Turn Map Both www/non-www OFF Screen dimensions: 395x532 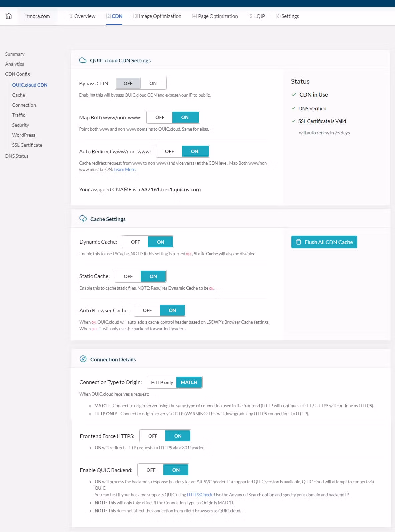coord(160,117)
